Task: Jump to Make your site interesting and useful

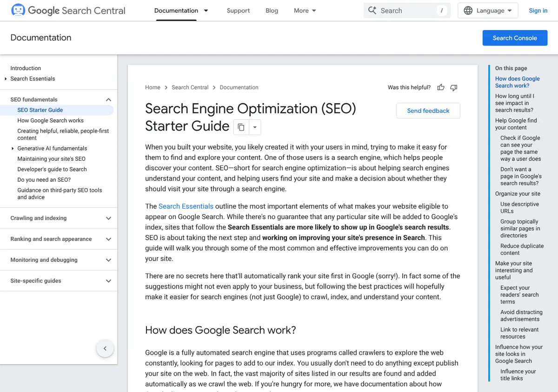Action: coord(514,270)
